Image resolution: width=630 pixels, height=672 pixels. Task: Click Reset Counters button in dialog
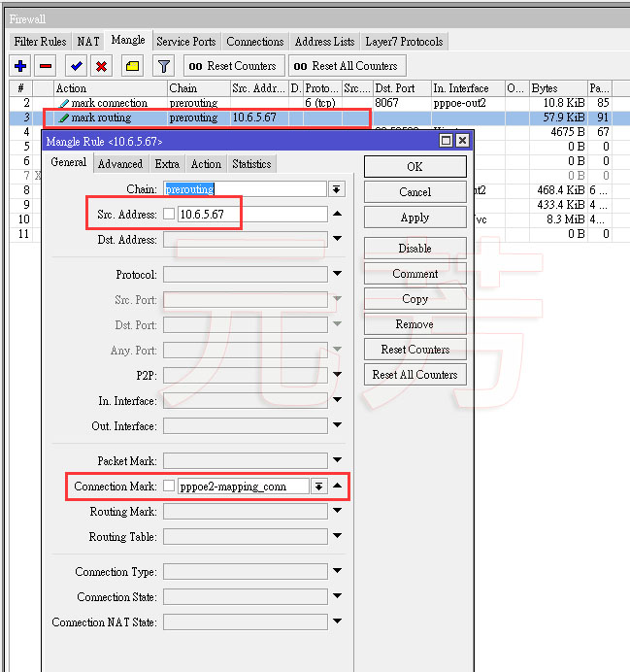tap(415, 350)
